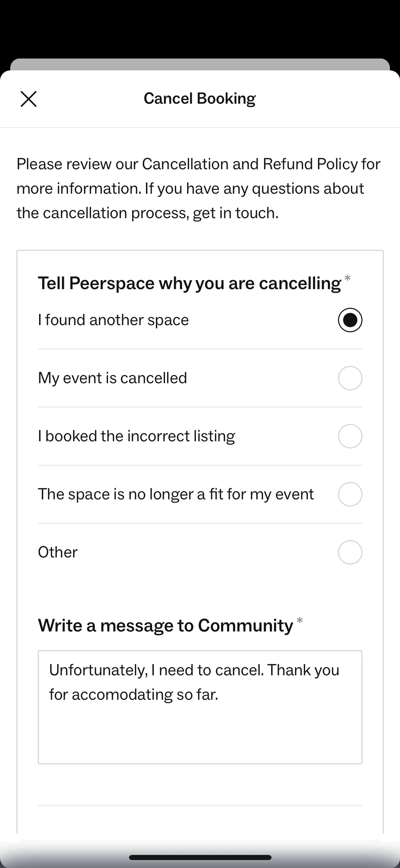Choose the "Other" radio circle
This screenshot has width=400, height=868.
point(350,552)
